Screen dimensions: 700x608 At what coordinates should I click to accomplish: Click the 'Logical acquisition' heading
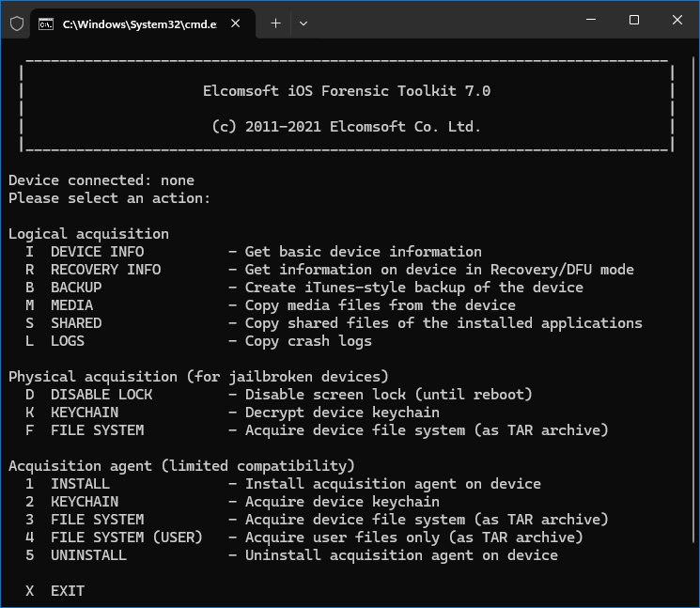click(x=89, y=234)
